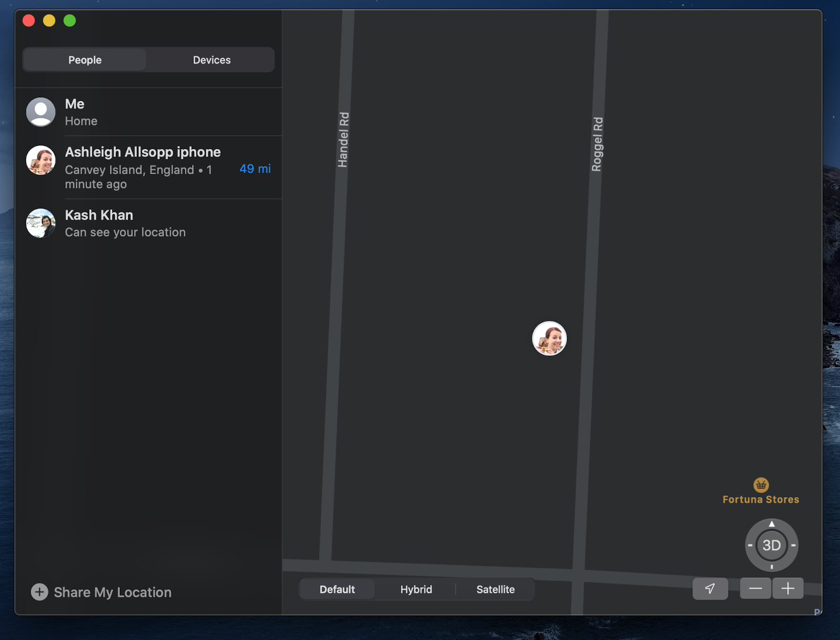This screenshot has height=640, width=840.
Task: Toggle the 3D map view
Action: tap(771, 545)
